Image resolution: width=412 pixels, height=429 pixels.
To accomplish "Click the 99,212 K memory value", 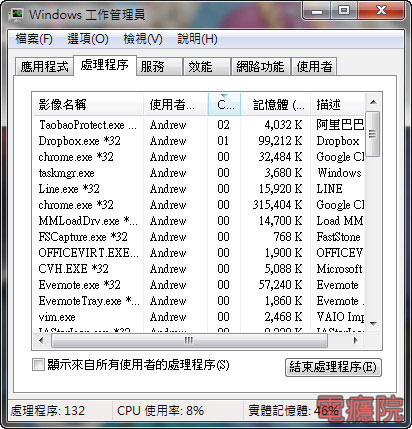I will click(280, 141).
